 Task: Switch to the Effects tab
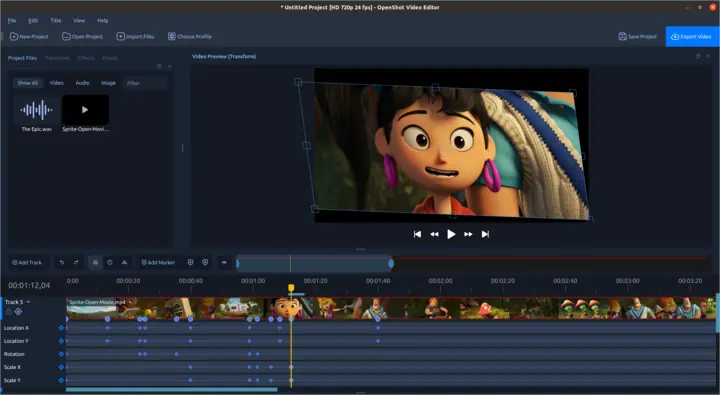[x=86, y=58]
